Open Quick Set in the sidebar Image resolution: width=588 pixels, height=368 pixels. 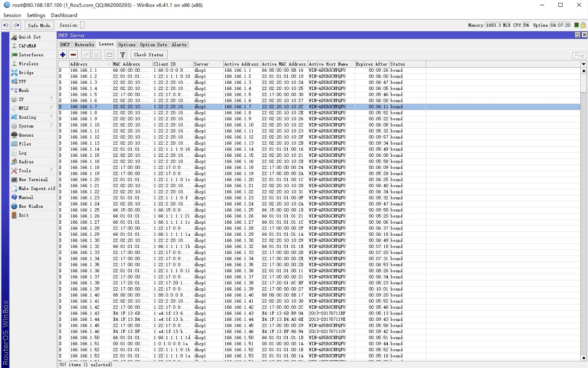click(29, 37)
